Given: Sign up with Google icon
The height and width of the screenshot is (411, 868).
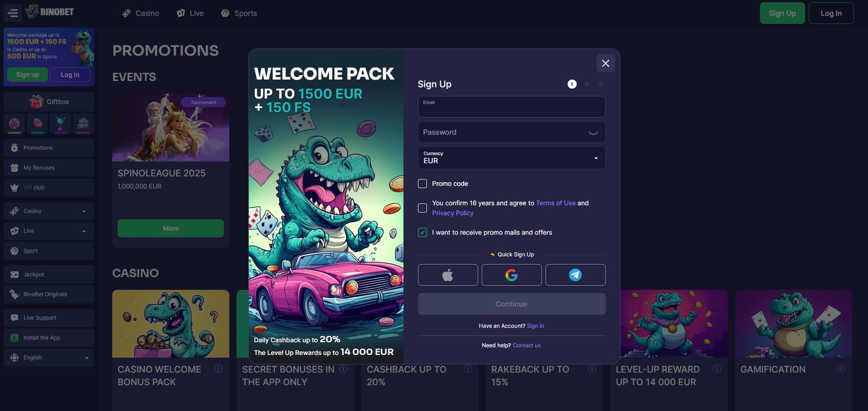Looking at the screenshot, I should point(512,275).
